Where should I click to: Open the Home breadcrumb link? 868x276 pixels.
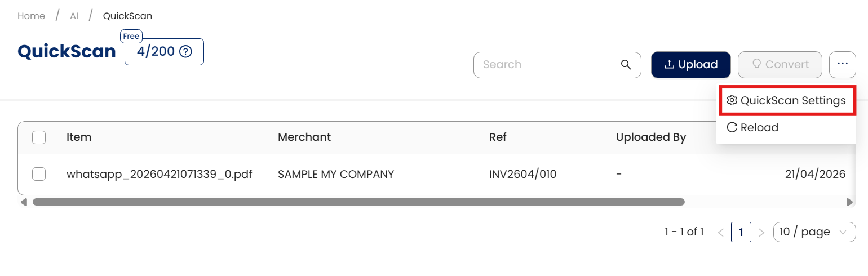coord(31,16)
